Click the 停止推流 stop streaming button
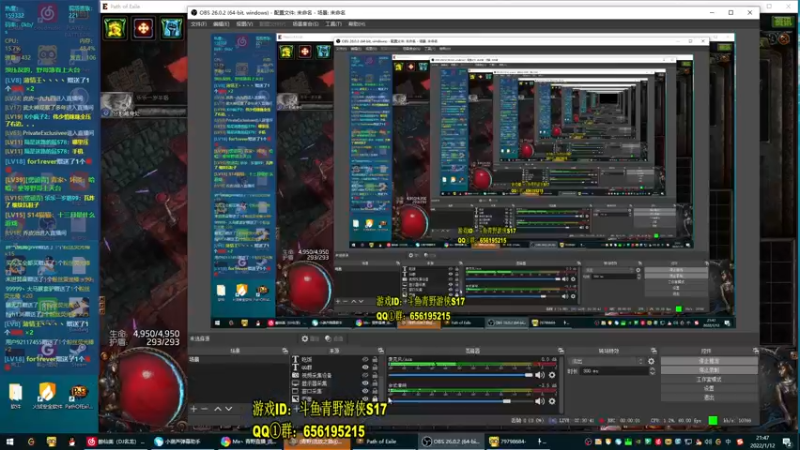The height and width of the screenshot is (450, 800). 709,361
